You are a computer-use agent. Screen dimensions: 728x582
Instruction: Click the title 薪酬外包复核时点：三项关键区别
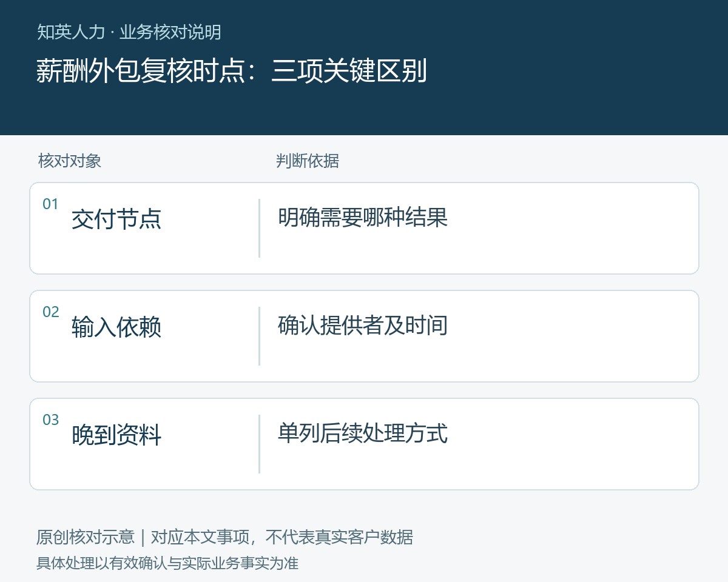(x=232, y=70)
